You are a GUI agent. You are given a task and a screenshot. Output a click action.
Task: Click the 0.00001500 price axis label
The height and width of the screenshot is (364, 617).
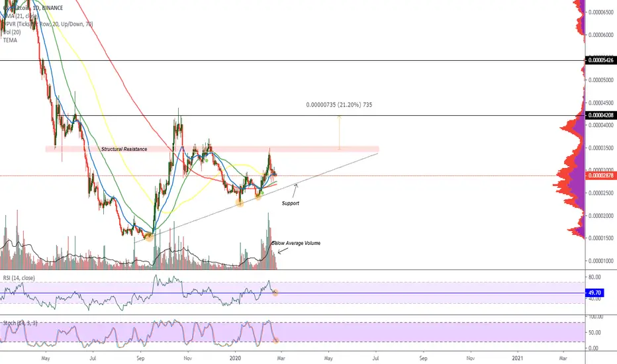point(601,238)
